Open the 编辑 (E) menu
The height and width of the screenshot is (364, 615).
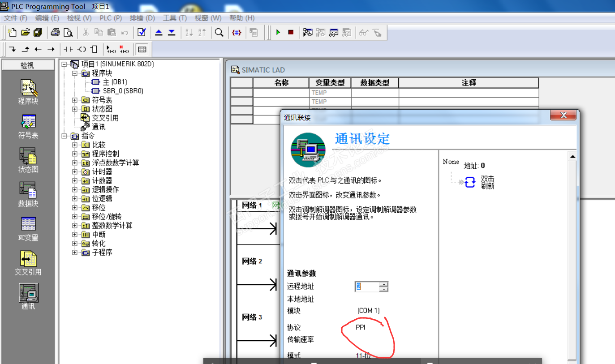pos(47,18)
